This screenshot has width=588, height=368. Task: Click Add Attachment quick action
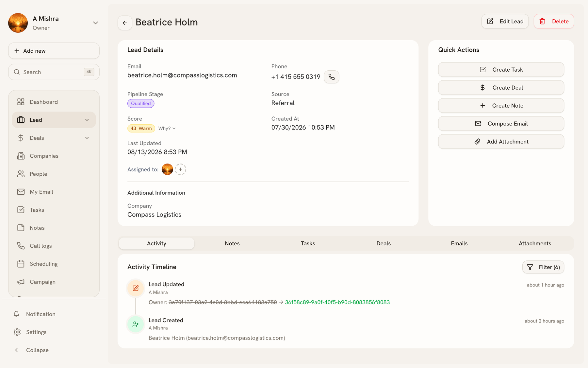tap(501, 142)
